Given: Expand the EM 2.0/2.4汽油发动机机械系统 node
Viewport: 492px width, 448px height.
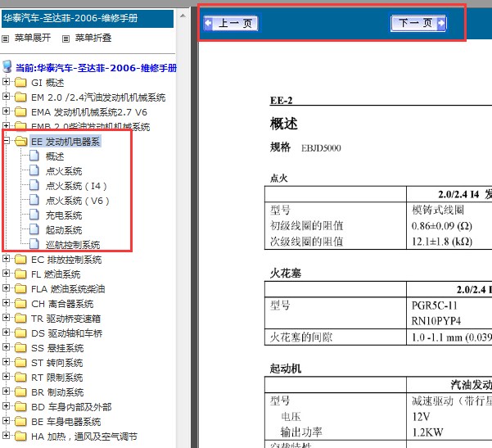Looking at the screenshot, I should point(6,97).
